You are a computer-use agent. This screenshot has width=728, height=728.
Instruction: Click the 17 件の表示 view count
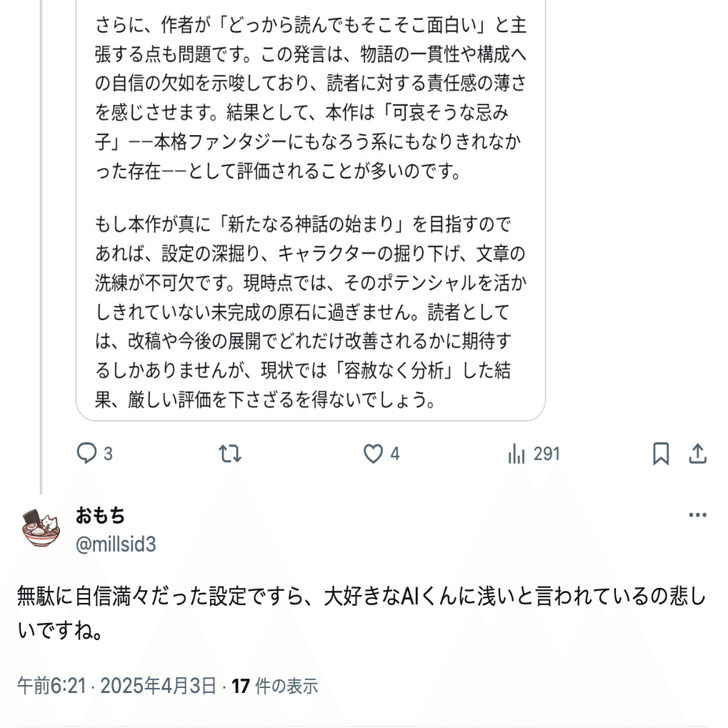tap(275, 687)
